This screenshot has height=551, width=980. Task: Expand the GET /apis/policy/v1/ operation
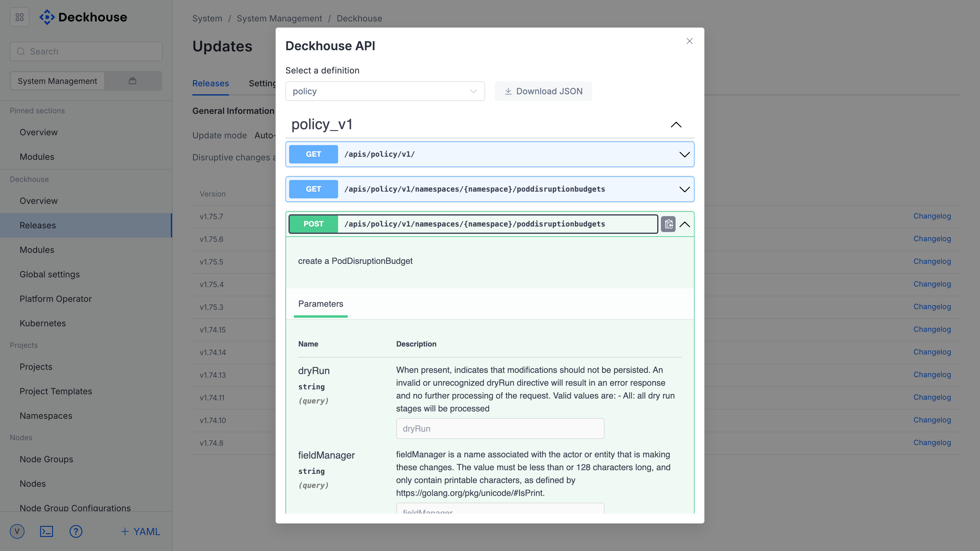tap(684, 154)
